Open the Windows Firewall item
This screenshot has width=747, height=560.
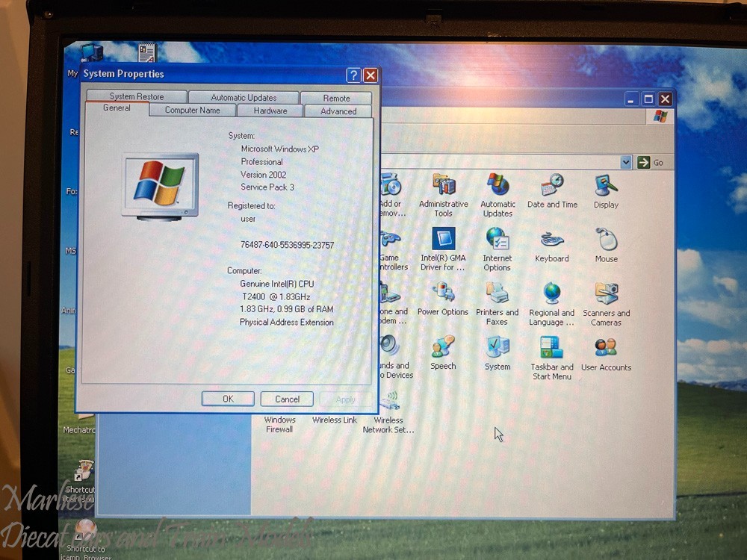click(x=279, y=424)
